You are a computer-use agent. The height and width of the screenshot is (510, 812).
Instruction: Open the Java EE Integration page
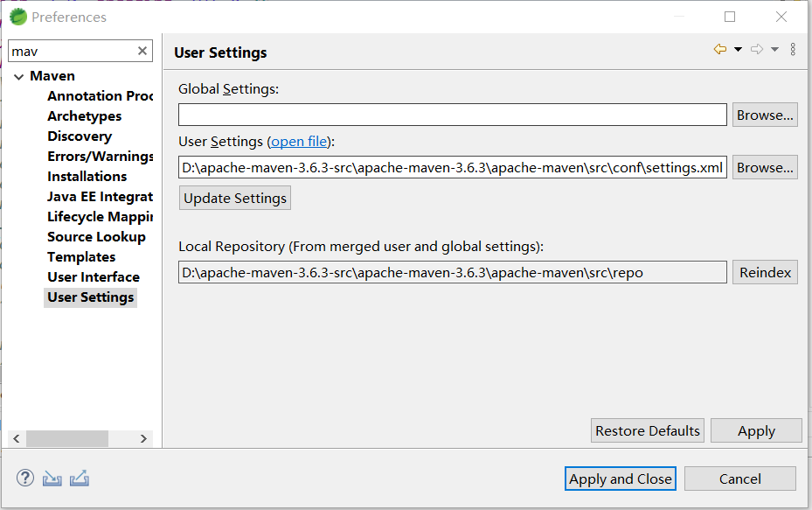(x=100, y=197)
